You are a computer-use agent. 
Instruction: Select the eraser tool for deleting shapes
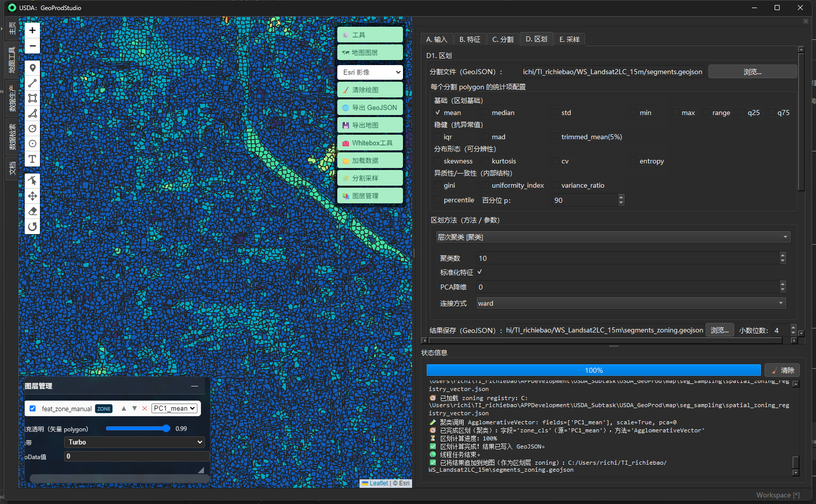(32, 211)
